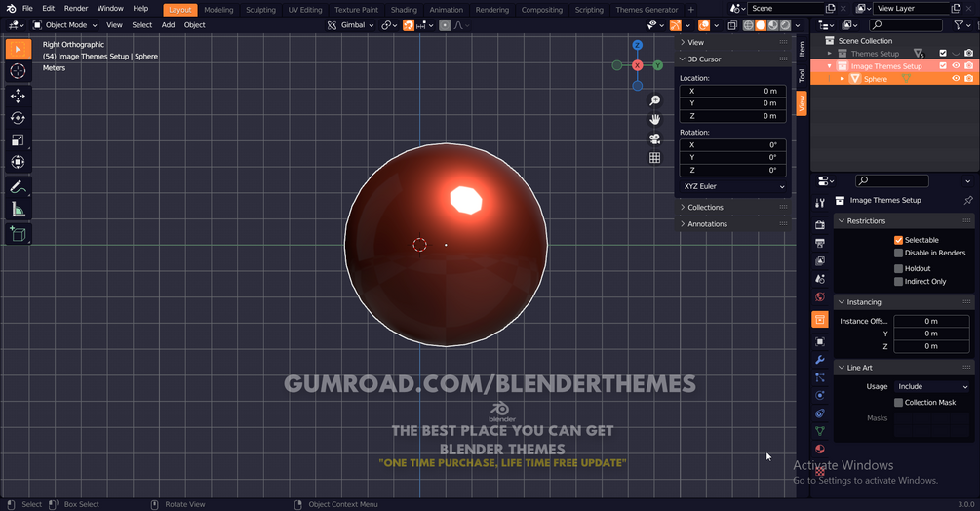Open the Scene properties tab icon
980x511 pixels.
click(x=820, y=279)
